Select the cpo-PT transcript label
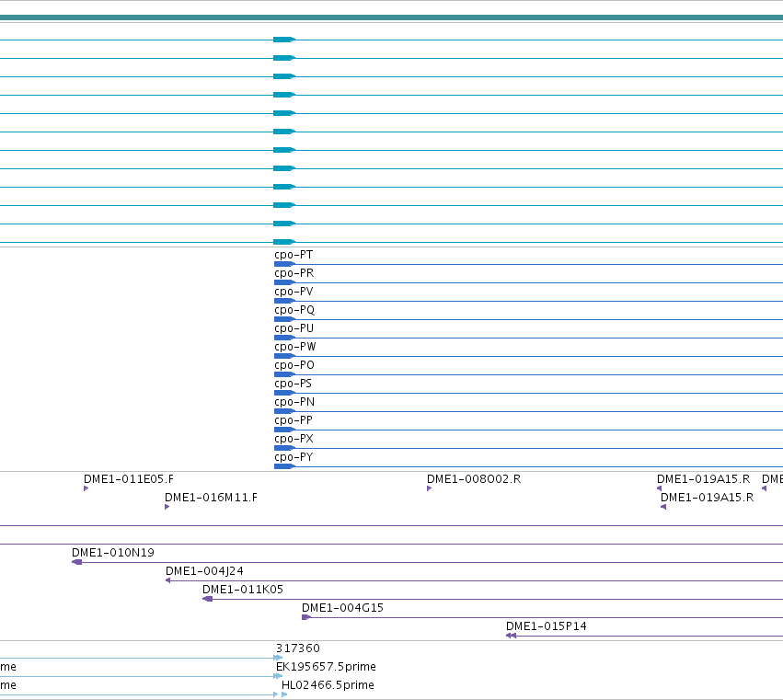Screen dimensions: 783x700 [294, 255]
